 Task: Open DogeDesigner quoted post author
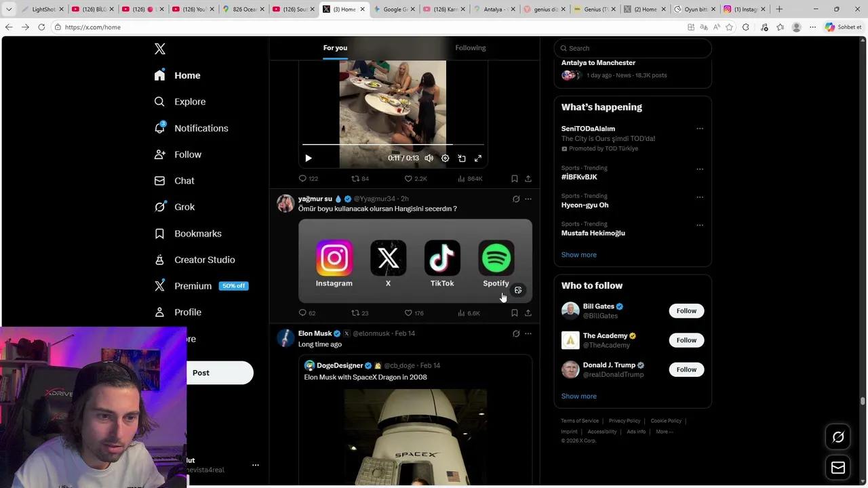(x=340, y=365)
